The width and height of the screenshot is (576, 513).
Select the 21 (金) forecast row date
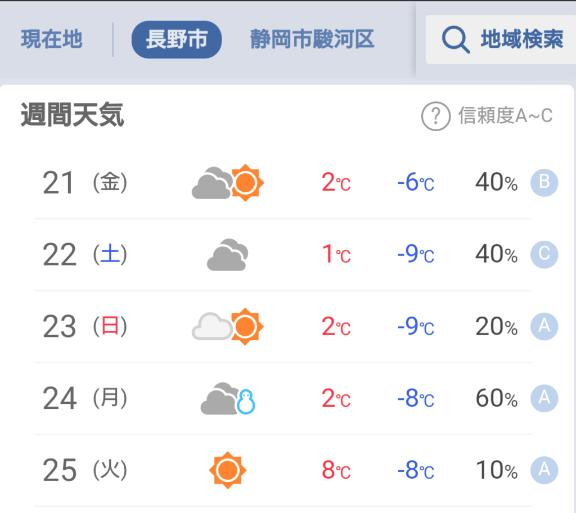[85, 183]
